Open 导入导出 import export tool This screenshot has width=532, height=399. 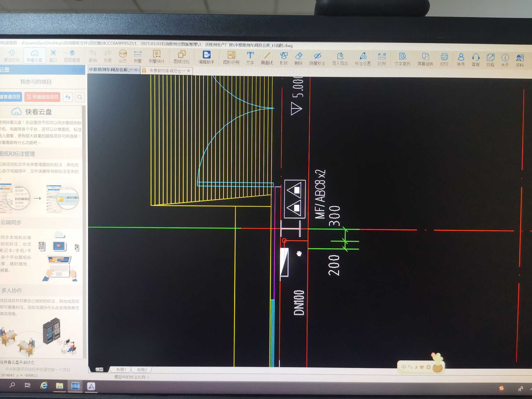[340, 60]
